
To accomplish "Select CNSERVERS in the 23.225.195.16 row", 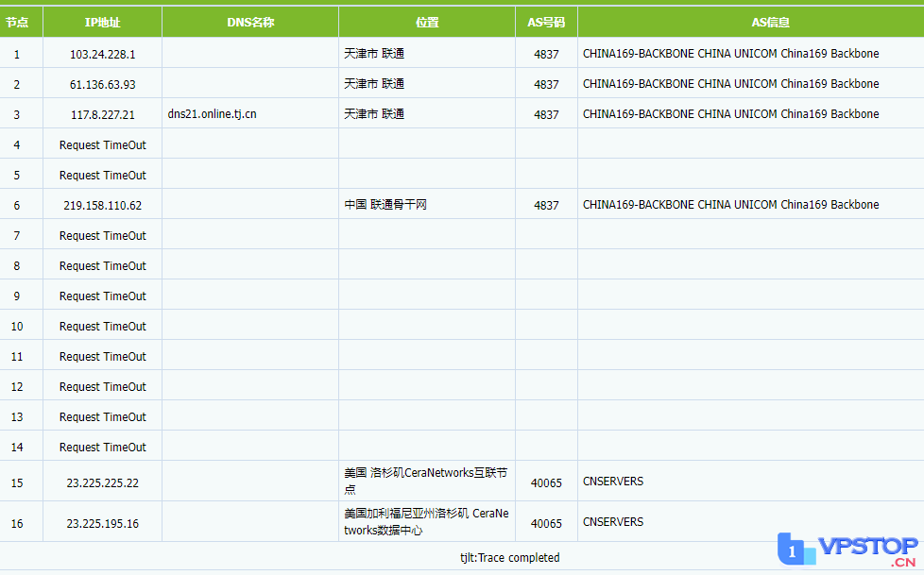I will [613, 522].
